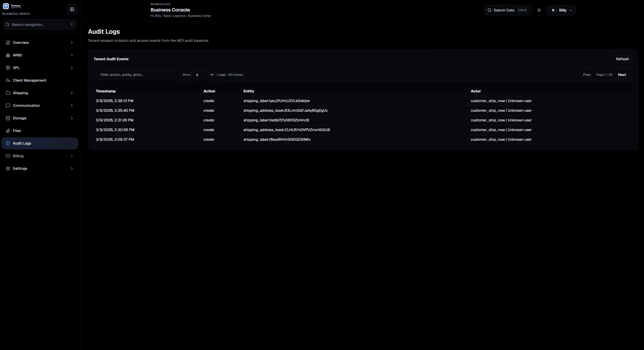Collapse the sidebar panel icon

tap(72, 9)
